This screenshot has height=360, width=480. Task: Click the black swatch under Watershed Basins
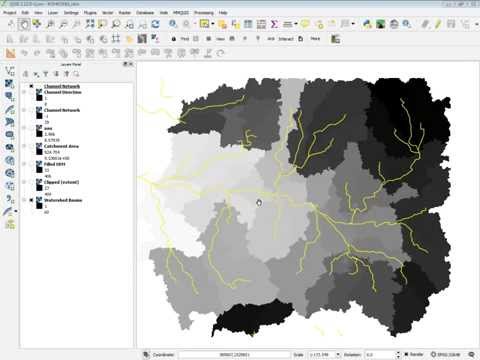coord(39,206)
